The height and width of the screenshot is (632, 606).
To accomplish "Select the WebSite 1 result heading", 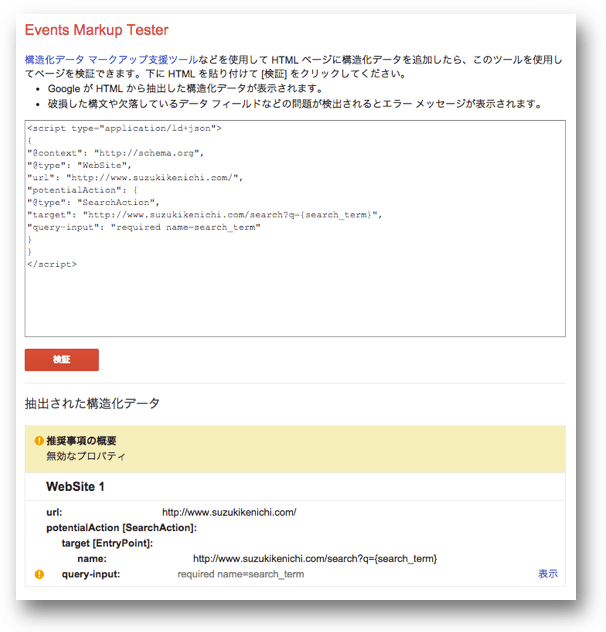I will coord(75,486).
